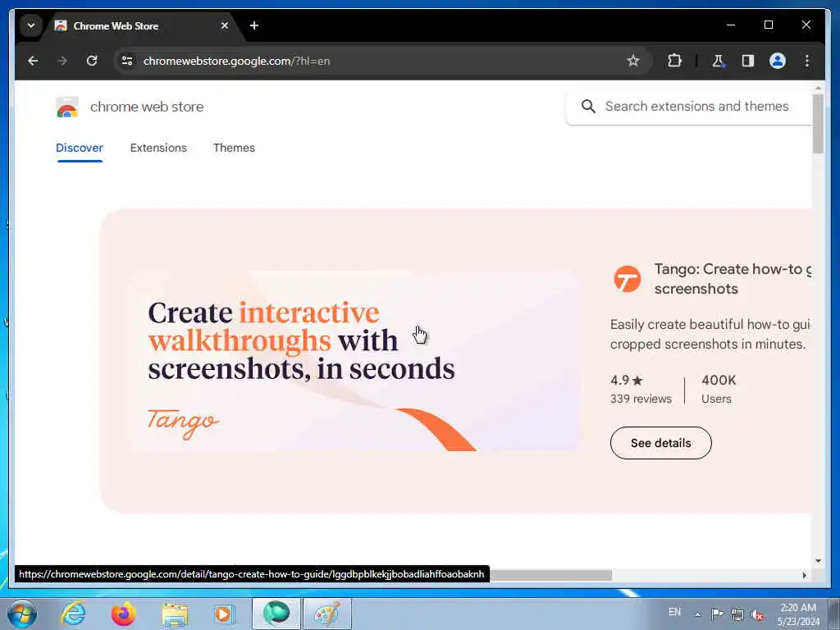
Task: Click the browser forward arrow
Action: 62,61
